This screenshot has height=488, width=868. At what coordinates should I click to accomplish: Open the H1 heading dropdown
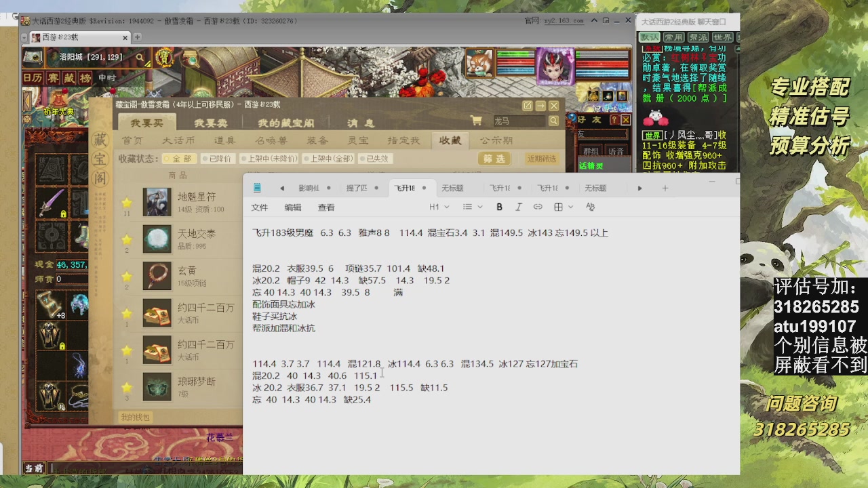point(438,207)
